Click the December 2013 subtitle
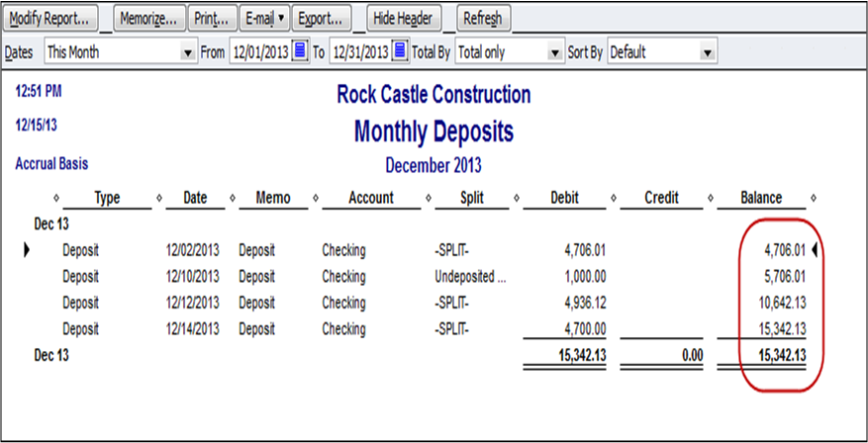Screen dimensions: 868x443 click(x=434, y=165)
